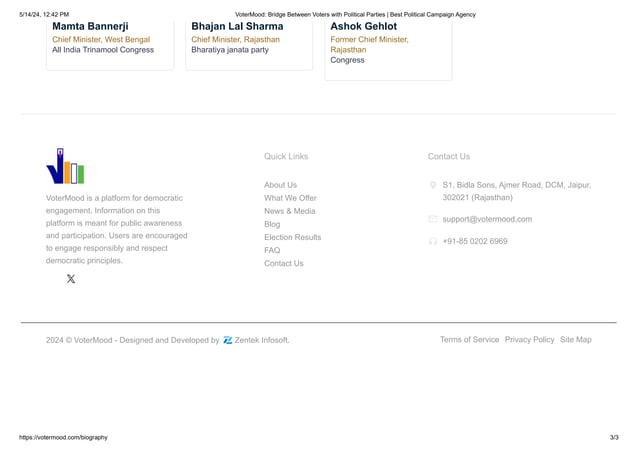This screenshot has width=638, height=451.
Task: Go to News & Media
Action: click(x=290, y=211)
